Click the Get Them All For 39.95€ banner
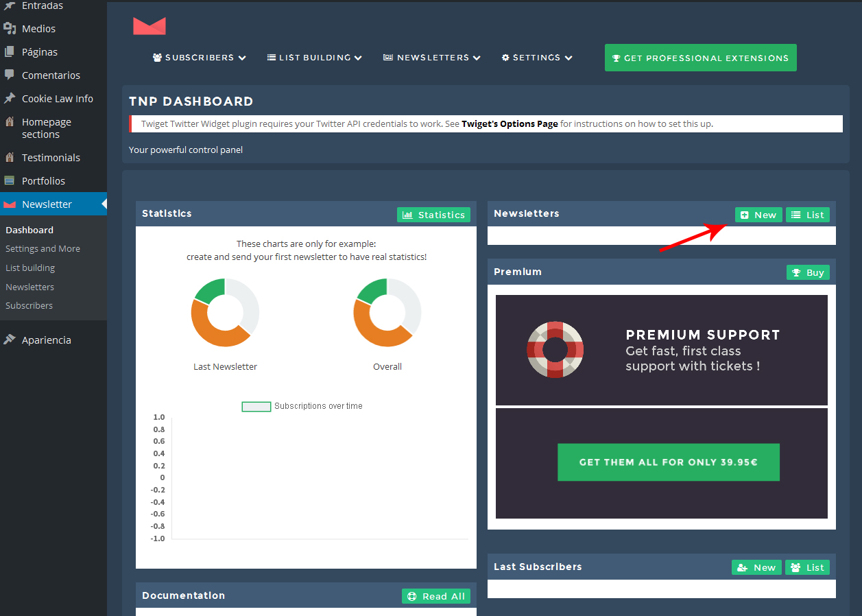Viewport: 862px width, 616px height. pos(668,462)
